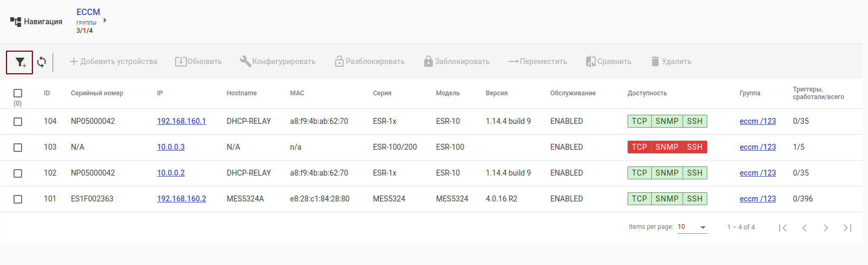The image size is (868, 265).
Task: Go to next page of results
Action: click(x=825, y=228)
